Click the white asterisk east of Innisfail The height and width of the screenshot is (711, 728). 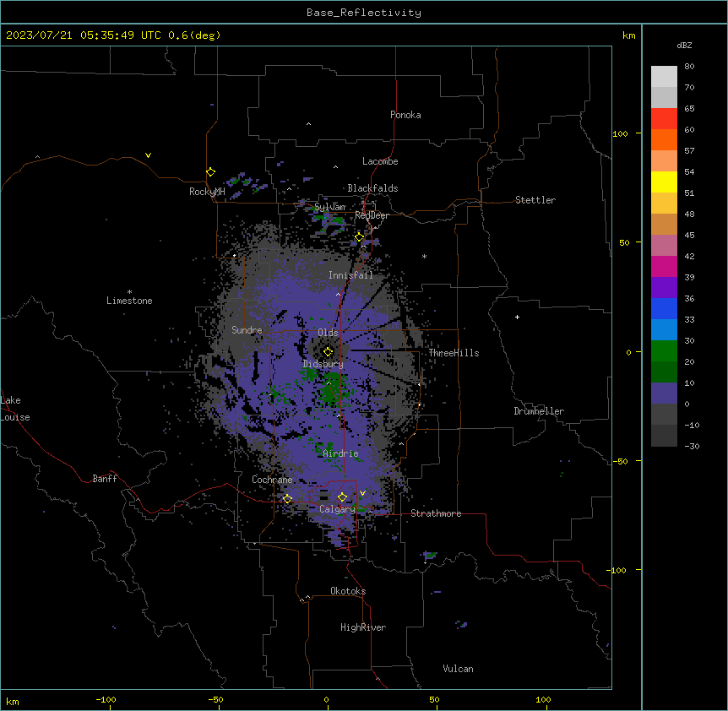[x=424, y=256]
